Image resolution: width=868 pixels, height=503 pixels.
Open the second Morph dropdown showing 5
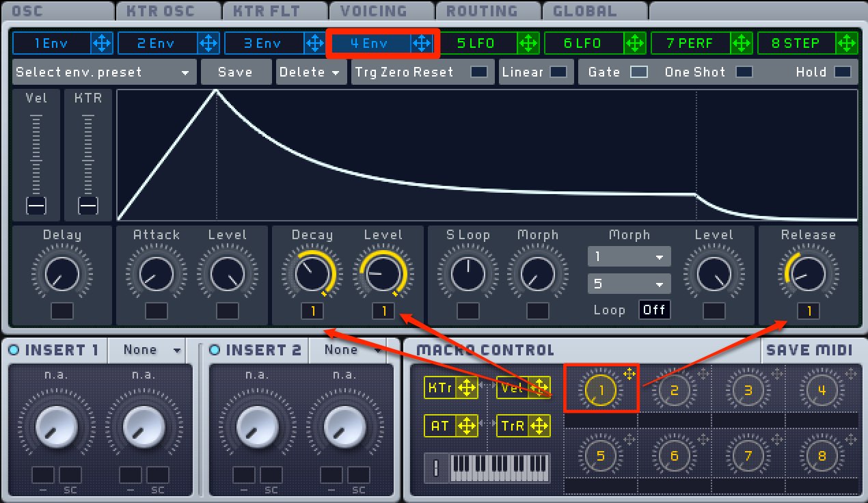tap(629, 283)
